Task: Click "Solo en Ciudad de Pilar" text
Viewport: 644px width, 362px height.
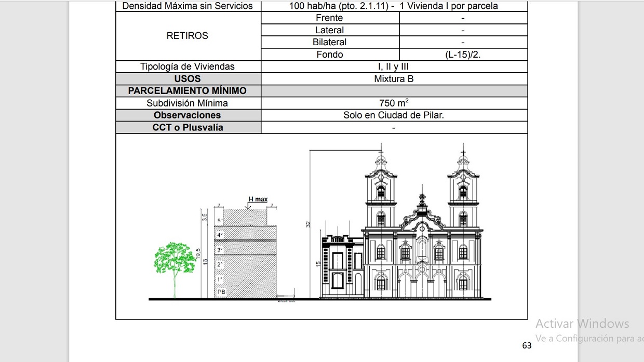Action: pyautogui.click(x=394, y=115)
